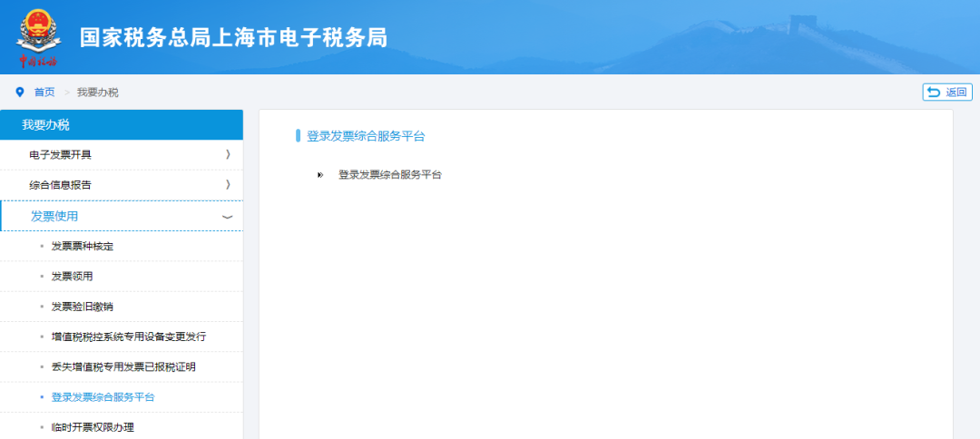The width and height of the screenshot is (980, 439).
Task: Open the 综合信息报告 menu item
Action: pos(122,185)
